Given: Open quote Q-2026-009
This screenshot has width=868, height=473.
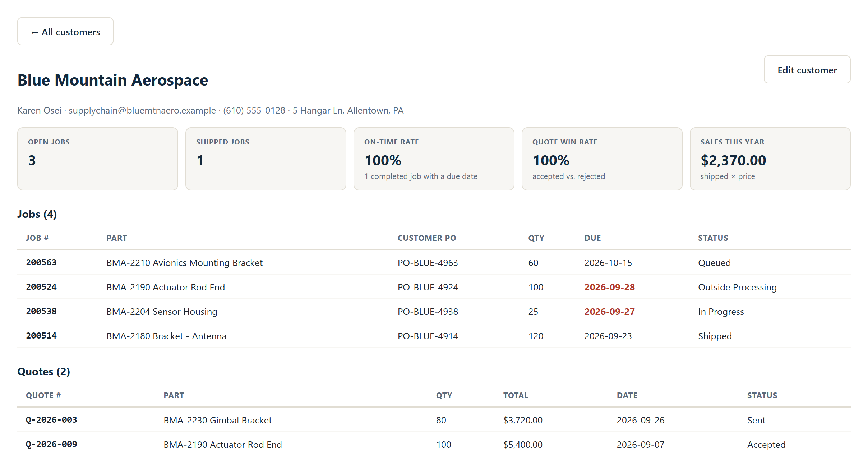Looking at the screenshot, I should (51, 444).
